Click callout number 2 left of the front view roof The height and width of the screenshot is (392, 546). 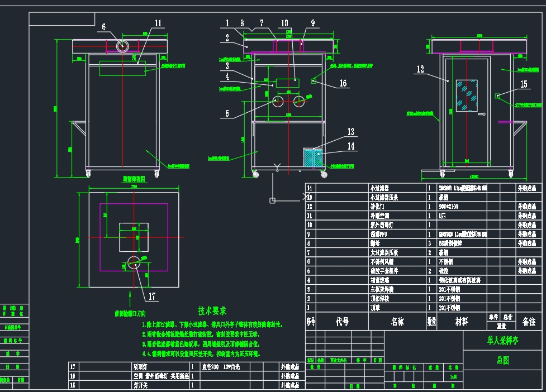click(x=227, y=38)
